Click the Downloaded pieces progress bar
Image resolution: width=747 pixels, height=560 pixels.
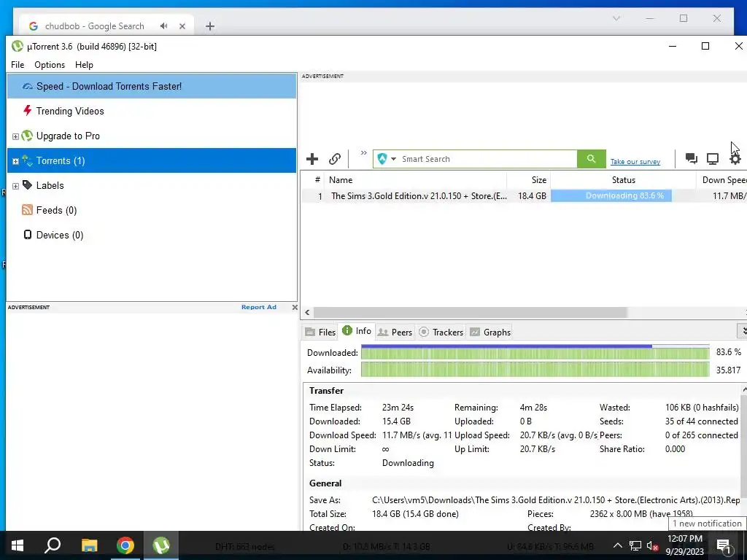tap(535, 353)
